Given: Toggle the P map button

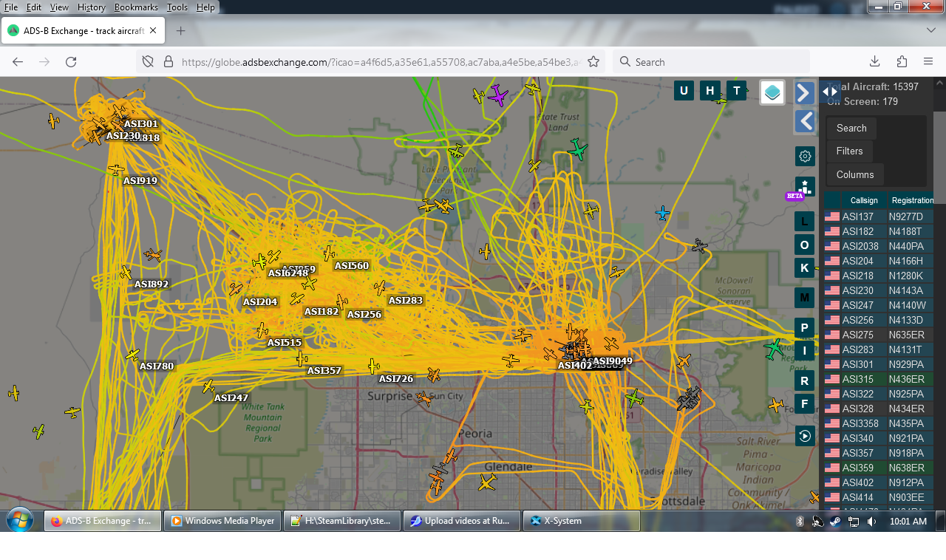Looking at the screenshot, I should (x=805, y=327).
